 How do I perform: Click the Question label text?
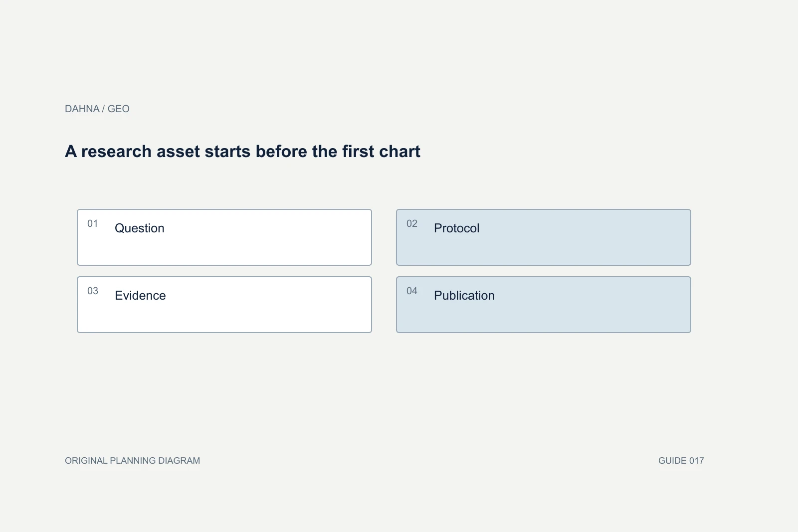point(140,228)
